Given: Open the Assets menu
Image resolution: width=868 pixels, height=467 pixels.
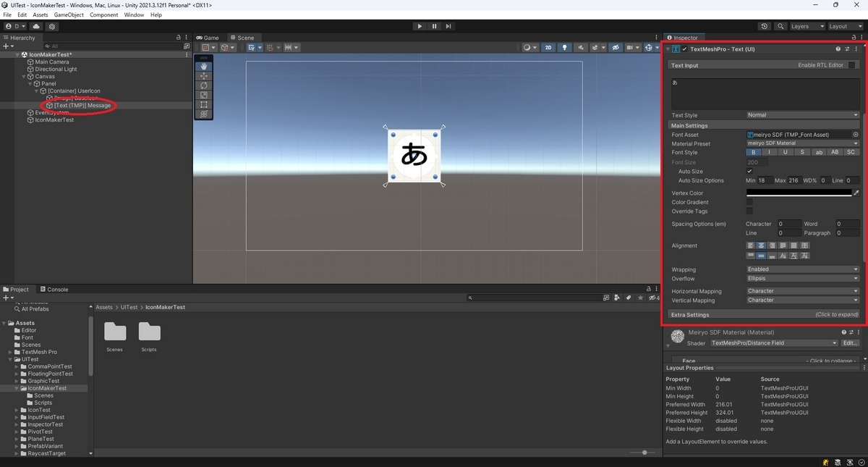Looking at the screenshot, I should pos(41,14).
